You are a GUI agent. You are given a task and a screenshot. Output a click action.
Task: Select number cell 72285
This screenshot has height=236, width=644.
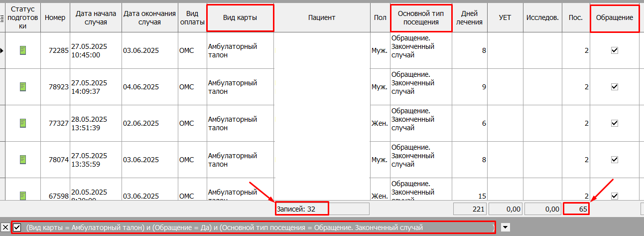(x=55, y=50)
